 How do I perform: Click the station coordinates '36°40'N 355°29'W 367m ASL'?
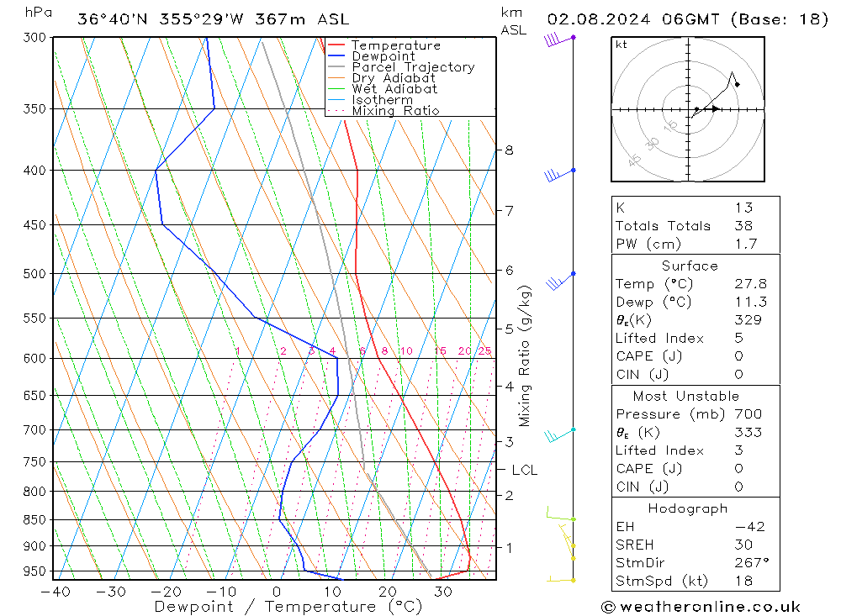[x=214, y=19]
